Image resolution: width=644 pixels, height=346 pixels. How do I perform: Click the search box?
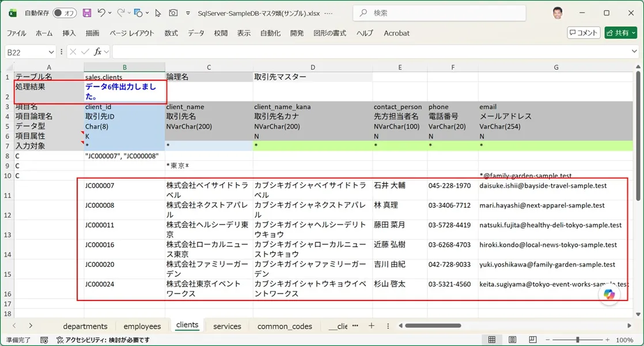pyautogui.click(x=439, y=13)
